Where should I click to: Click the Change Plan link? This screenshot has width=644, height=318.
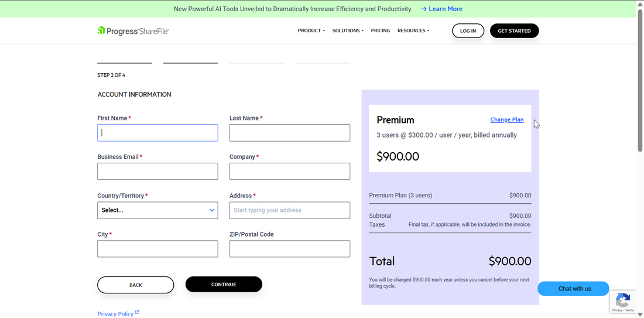(507, 119)
